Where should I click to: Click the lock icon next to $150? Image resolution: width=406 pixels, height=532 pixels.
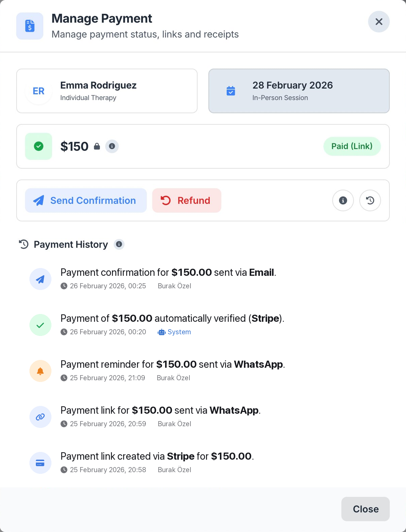[97, 146]
